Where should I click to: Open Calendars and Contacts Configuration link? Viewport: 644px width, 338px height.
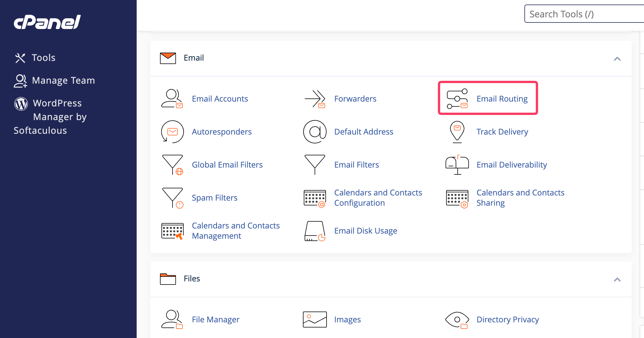click(378, 198)
